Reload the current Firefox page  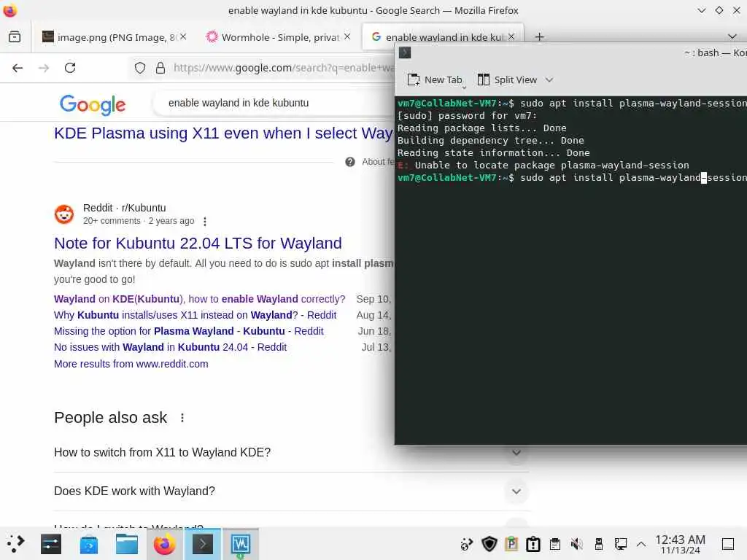(x=70, y=68)
